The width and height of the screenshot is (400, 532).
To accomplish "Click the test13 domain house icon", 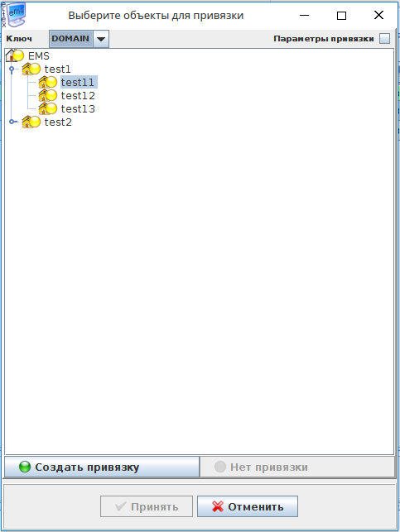I will 47,108.
